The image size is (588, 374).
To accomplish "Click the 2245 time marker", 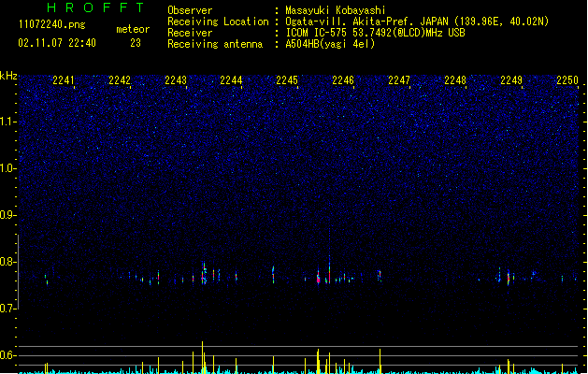I will [x=287, y=80].
